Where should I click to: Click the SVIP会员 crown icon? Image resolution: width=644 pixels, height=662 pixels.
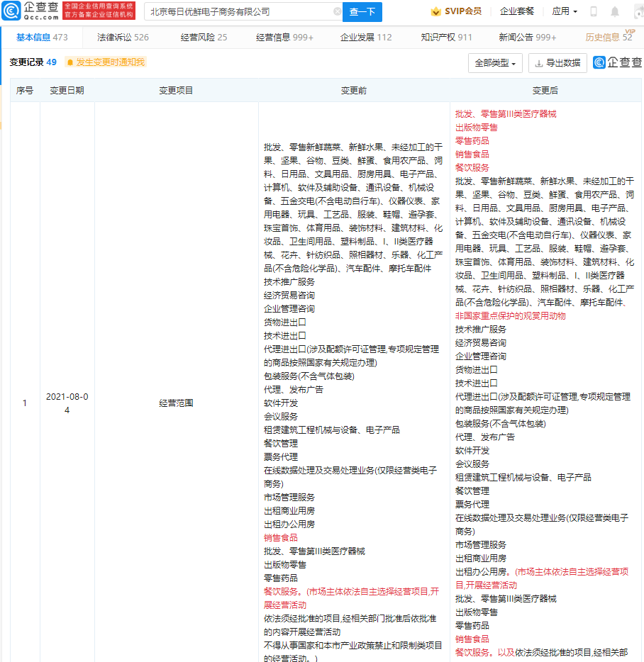[x=435, y=12]
